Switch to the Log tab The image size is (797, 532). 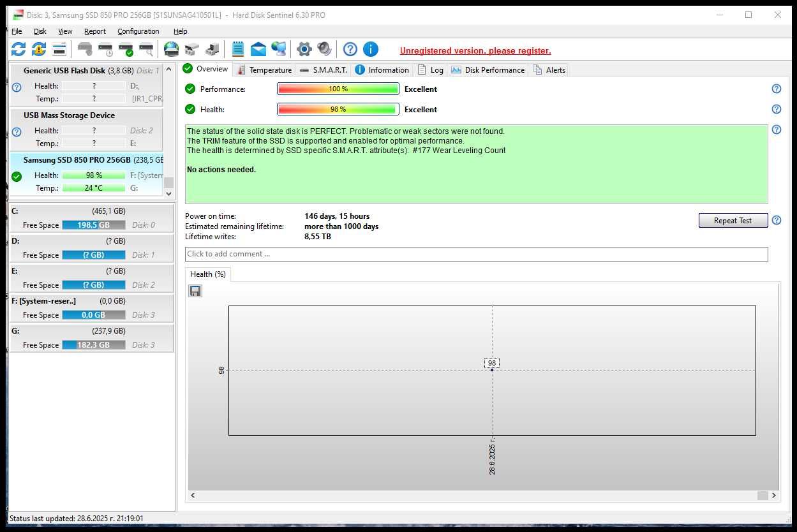(430, 70)
